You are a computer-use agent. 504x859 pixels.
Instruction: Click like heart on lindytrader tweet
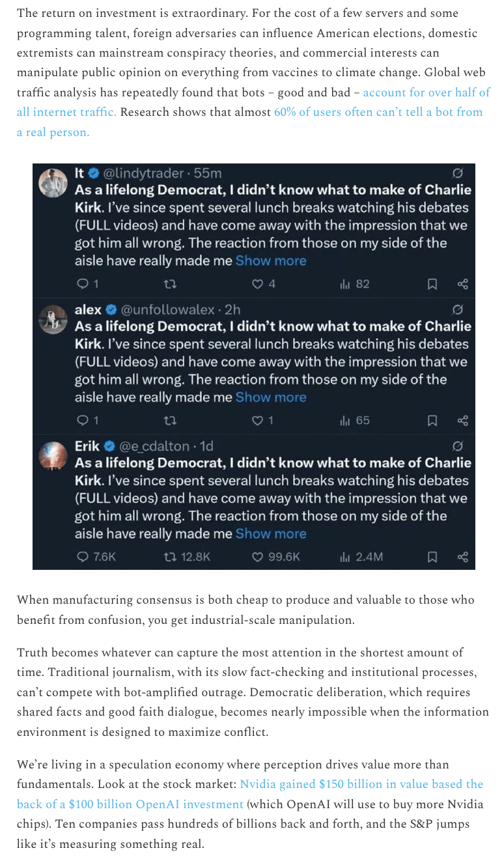point(257,284)
